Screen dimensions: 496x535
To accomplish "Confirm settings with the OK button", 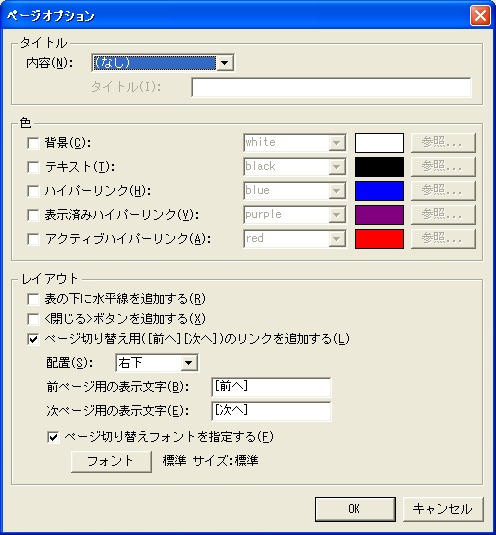I will click(355, 509).
